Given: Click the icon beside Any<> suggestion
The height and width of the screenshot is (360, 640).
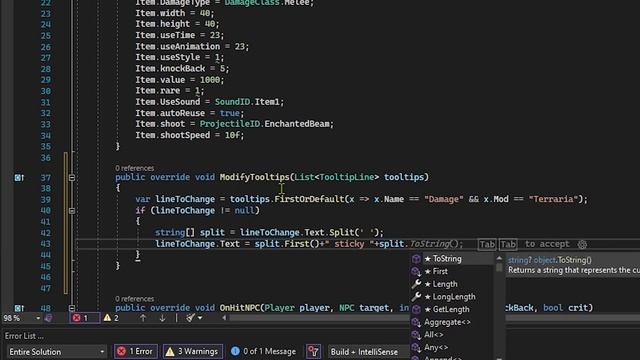Looking at the screenshot, I should 416,347.
